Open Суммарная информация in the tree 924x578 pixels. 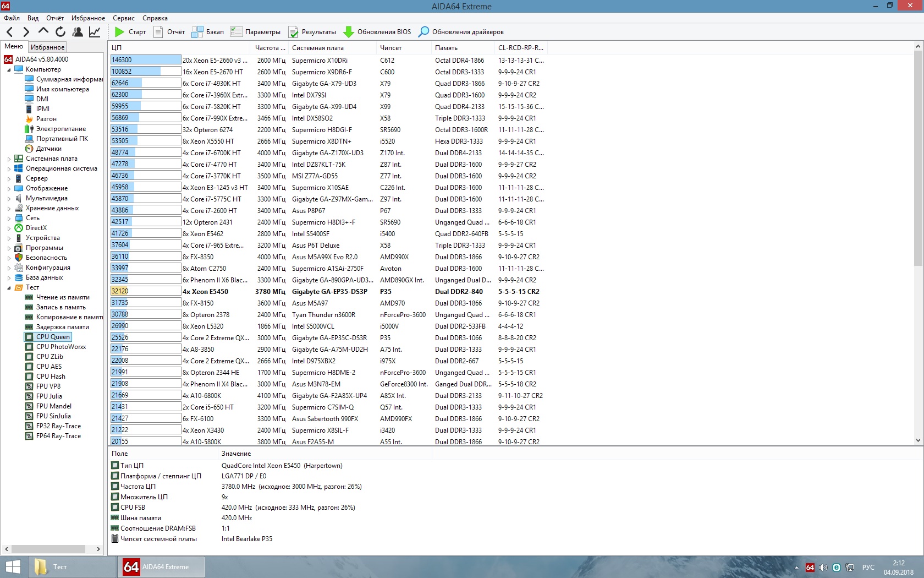tap(64, 79)
